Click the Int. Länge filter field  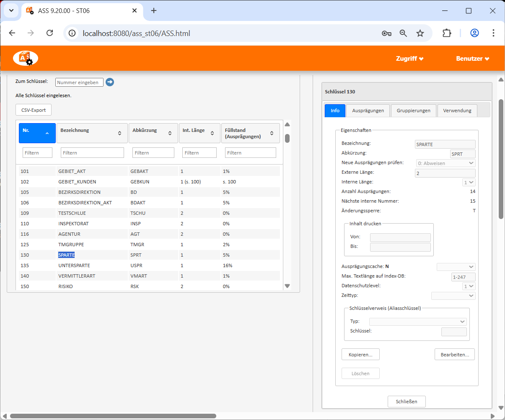point(199,153)
